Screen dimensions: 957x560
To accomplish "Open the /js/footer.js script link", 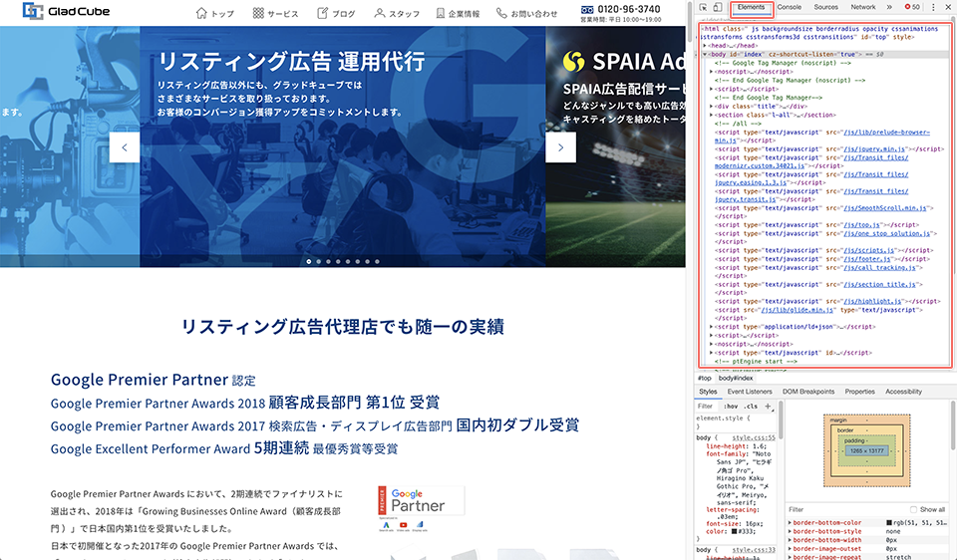I will point(867,259).
